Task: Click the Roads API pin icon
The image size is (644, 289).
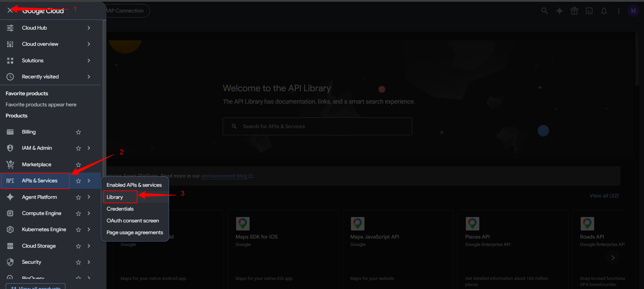Action: coord(587,223)
